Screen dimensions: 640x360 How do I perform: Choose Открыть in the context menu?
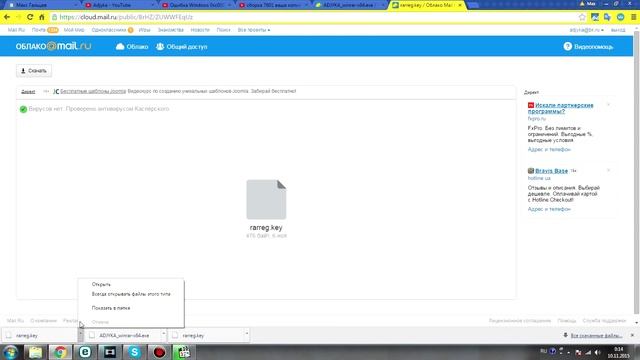pos(101,284)
